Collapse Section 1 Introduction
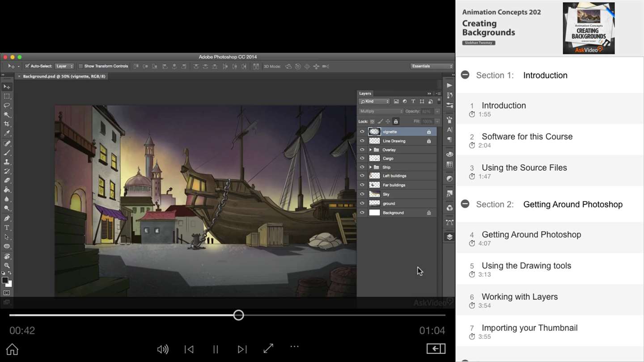 pos(465,75)
